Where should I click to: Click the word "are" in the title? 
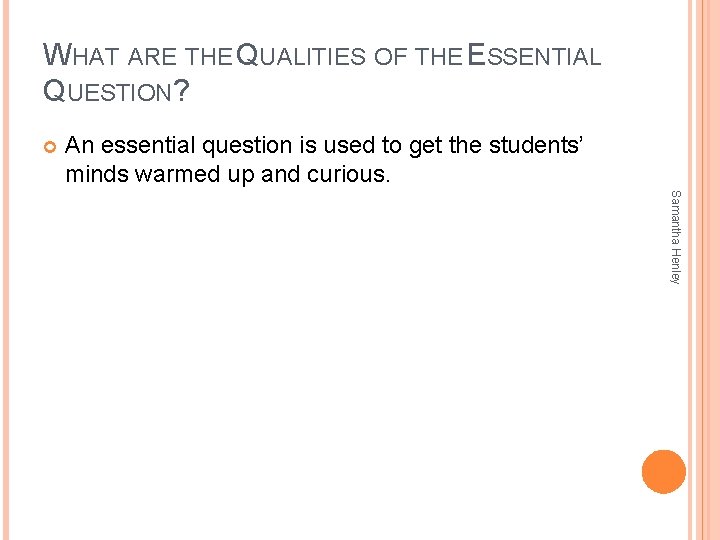151,58
